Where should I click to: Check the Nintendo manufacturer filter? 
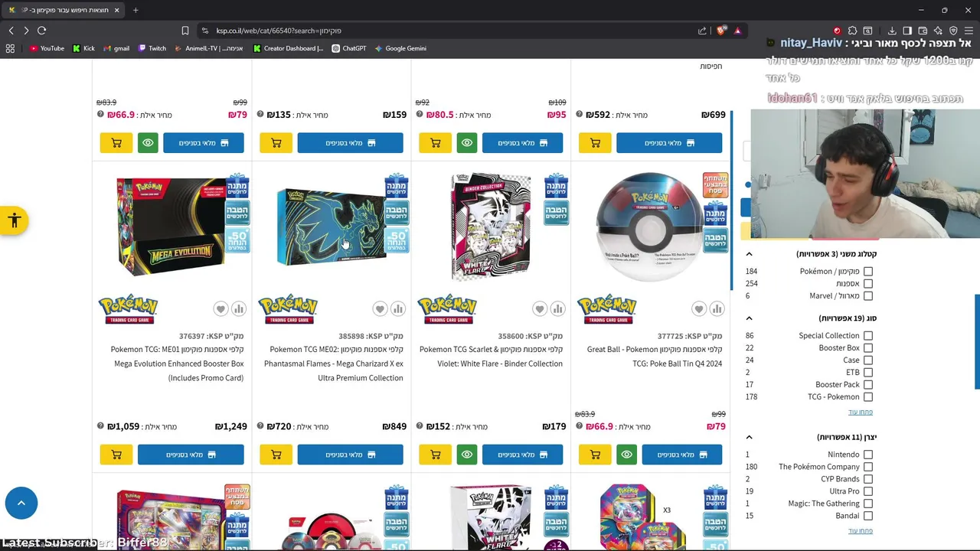(868, 455)
